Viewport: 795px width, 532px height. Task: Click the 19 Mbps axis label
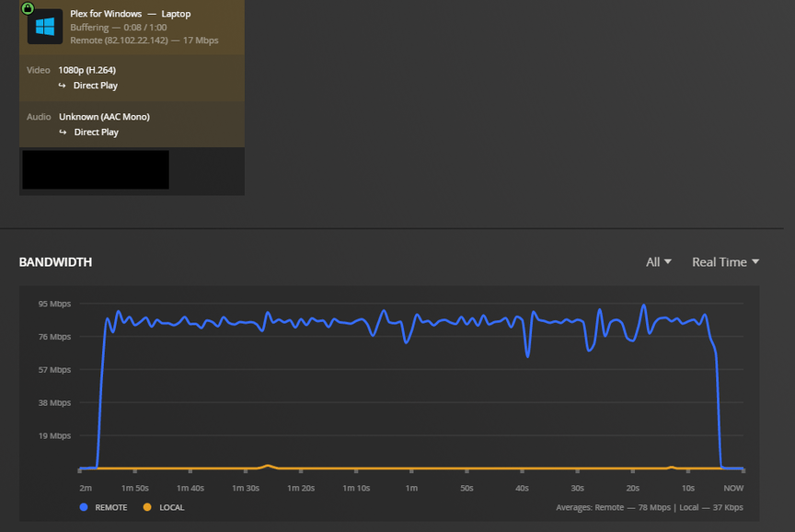[x=55, y=435]
